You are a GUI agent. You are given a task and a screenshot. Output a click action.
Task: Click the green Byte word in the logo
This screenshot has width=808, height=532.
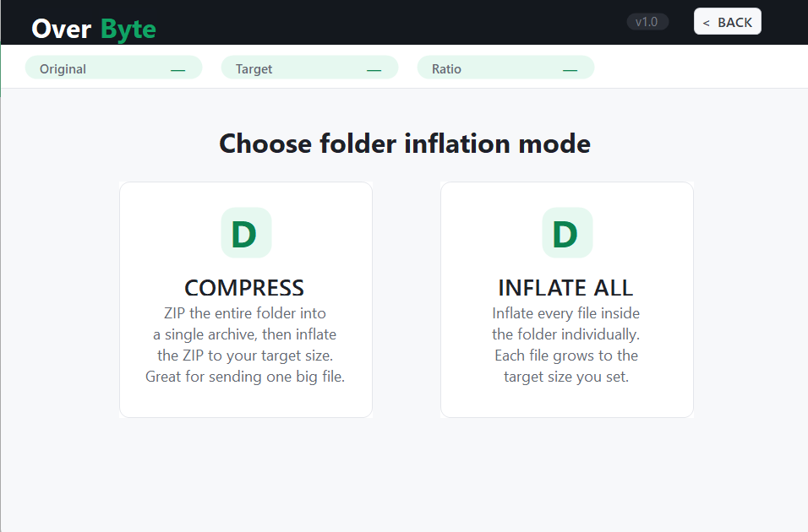point(128,30)
